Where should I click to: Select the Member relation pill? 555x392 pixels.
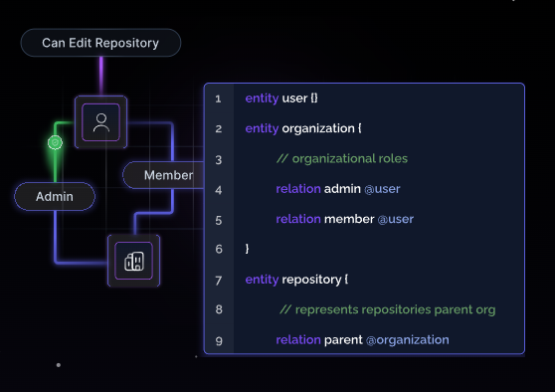click(x=163, y=175)
